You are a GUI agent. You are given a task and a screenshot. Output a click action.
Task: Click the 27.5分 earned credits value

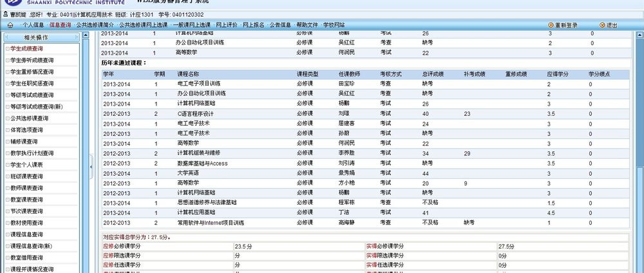coord(506,247)
